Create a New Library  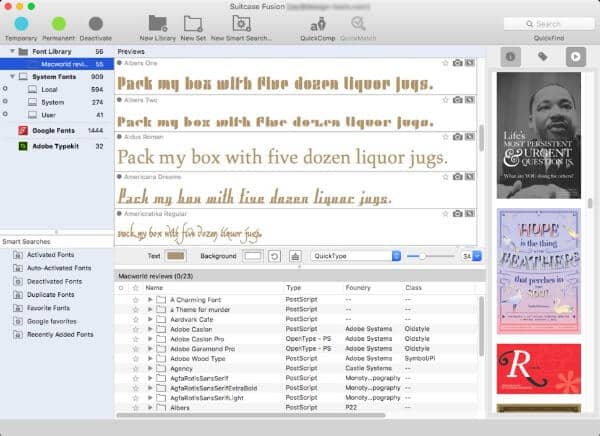pyautogui.click(x=158, y=23)
